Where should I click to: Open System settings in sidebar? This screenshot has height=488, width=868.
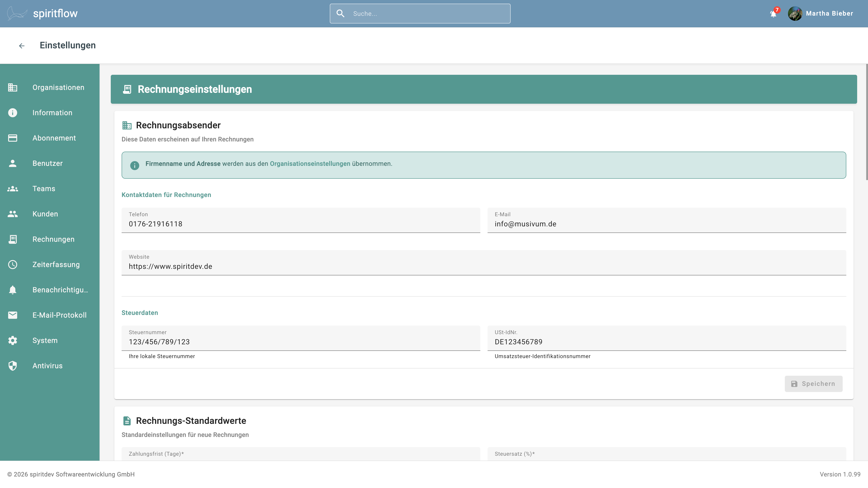(x=50, y=340)
